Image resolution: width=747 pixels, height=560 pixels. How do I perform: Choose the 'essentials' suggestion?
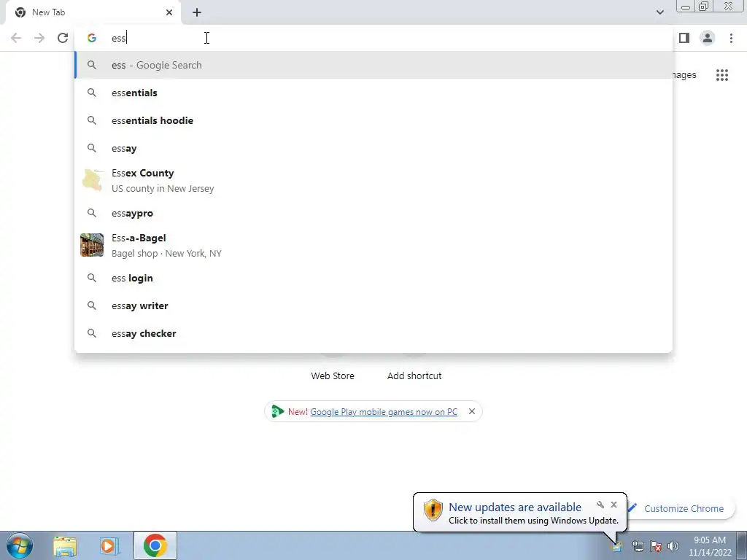point(373,93)
